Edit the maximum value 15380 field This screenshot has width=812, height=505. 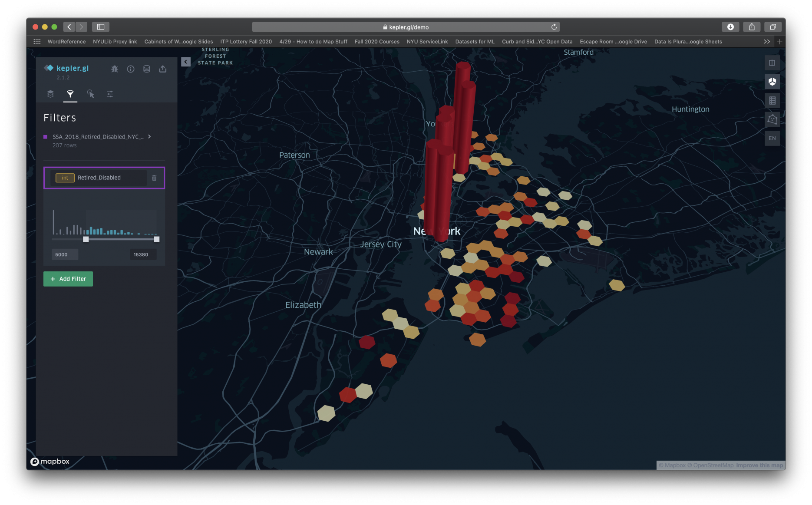pos(143,254)
